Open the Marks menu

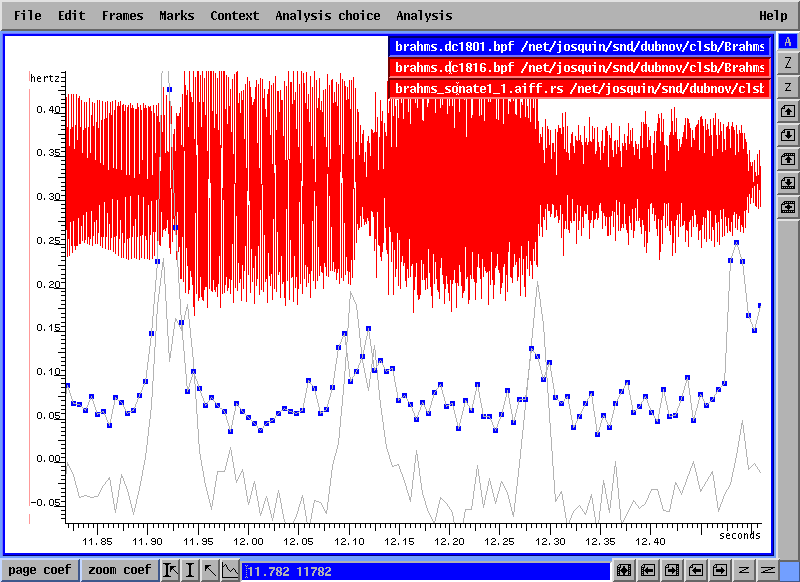(x=176, y=15)
